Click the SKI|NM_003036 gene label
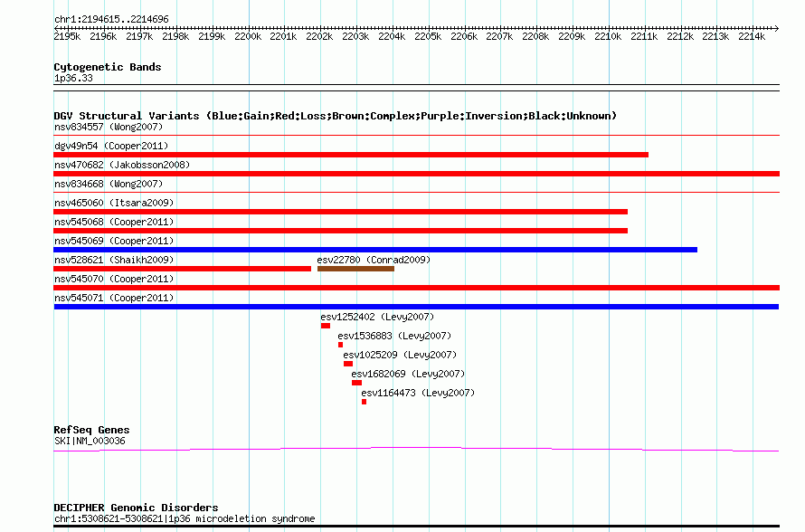The image size is (805, 532). (90, 442)
